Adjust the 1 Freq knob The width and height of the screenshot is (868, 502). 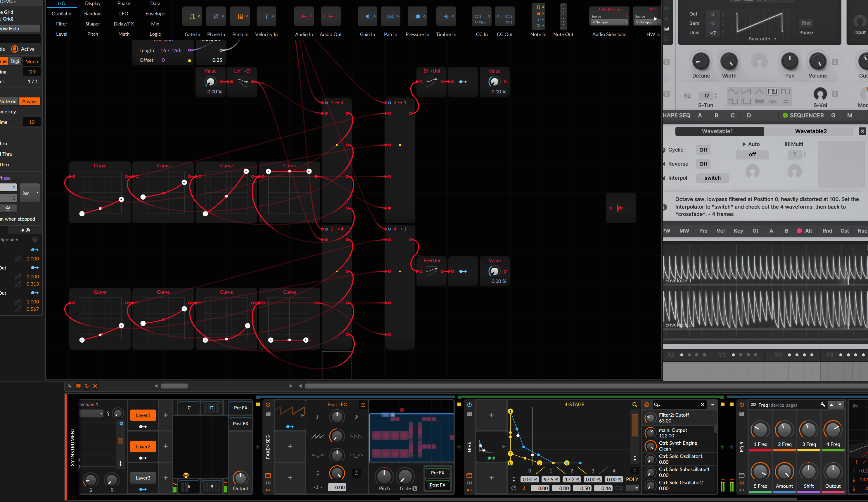click(760, 430)
